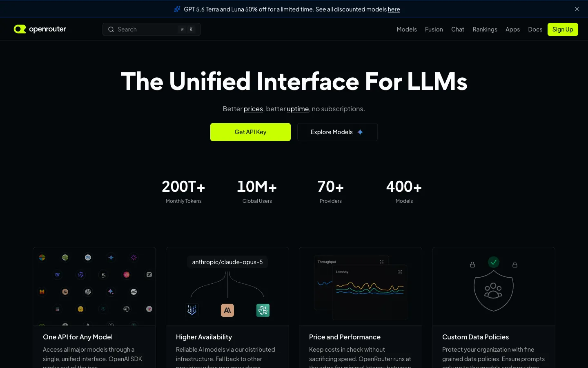
Task: Click the lock icon left of the checkmark
Action: tap(472, 265)
